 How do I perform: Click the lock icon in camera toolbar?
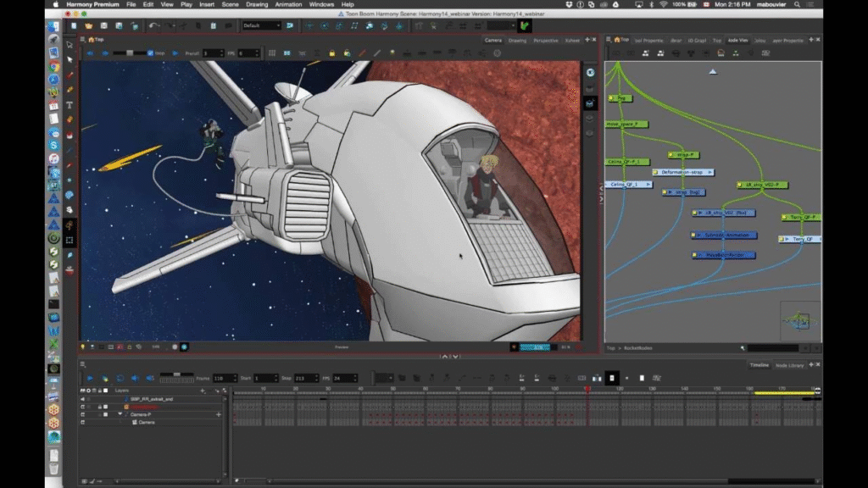(x=333, y=53)
